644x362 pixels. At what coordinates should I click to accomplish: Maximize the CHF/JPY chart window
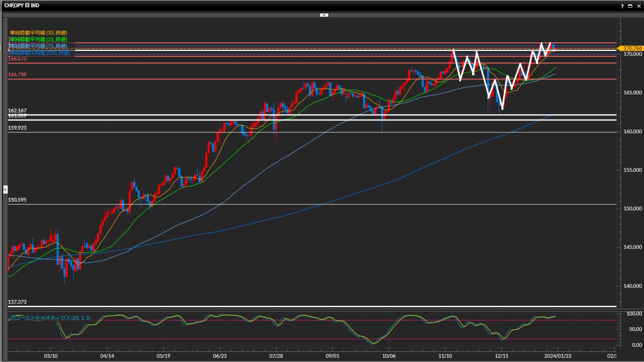point(630,6)
